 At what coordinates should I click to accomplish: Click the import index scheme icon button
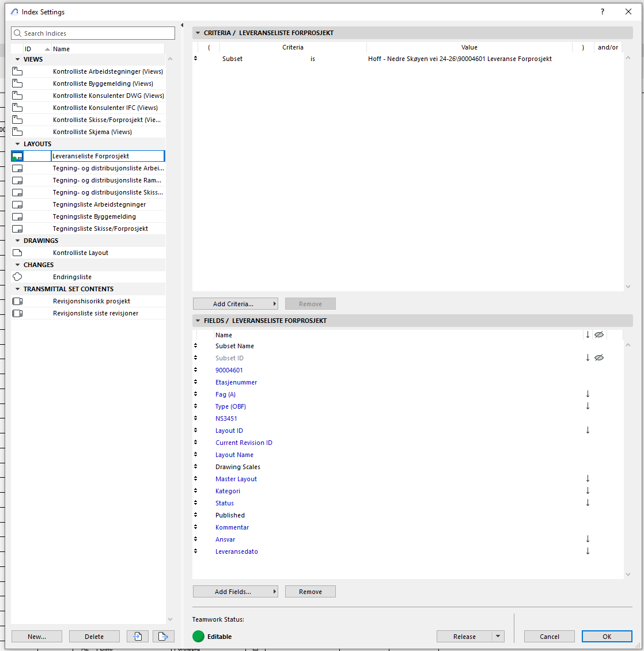(138, 636)
